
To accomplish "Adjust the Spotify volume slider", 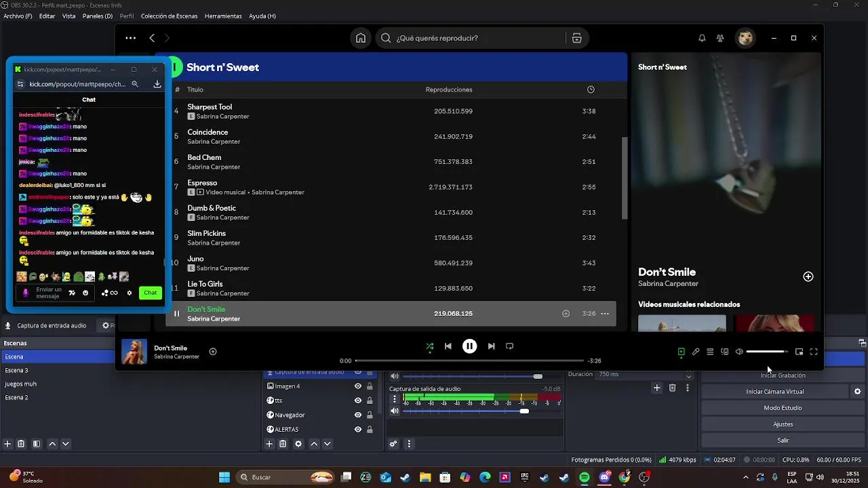I will (x=766, y=352).
